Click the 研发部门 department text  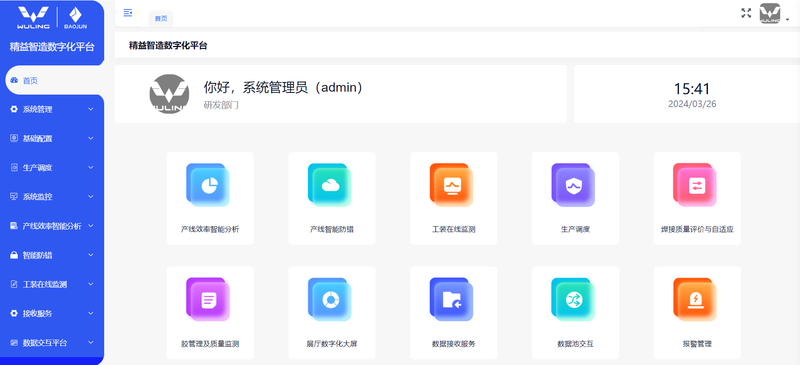click(221, 105)
